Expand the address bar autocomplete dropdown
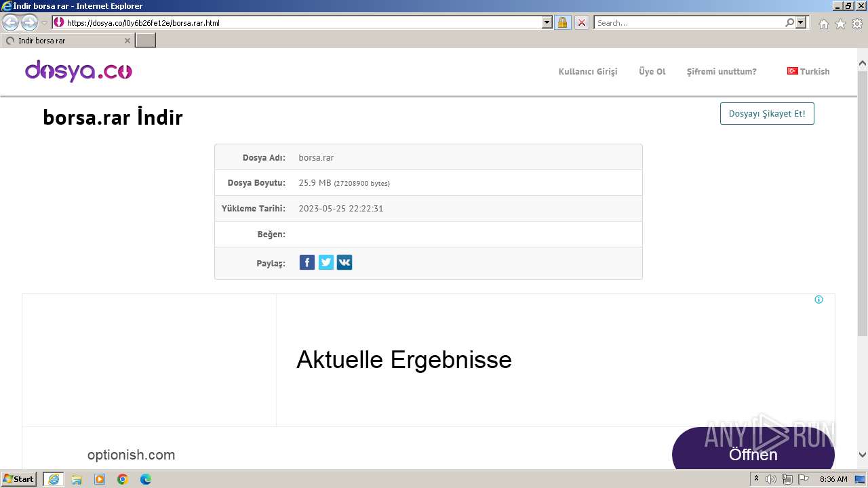 [x=547, y=22]
